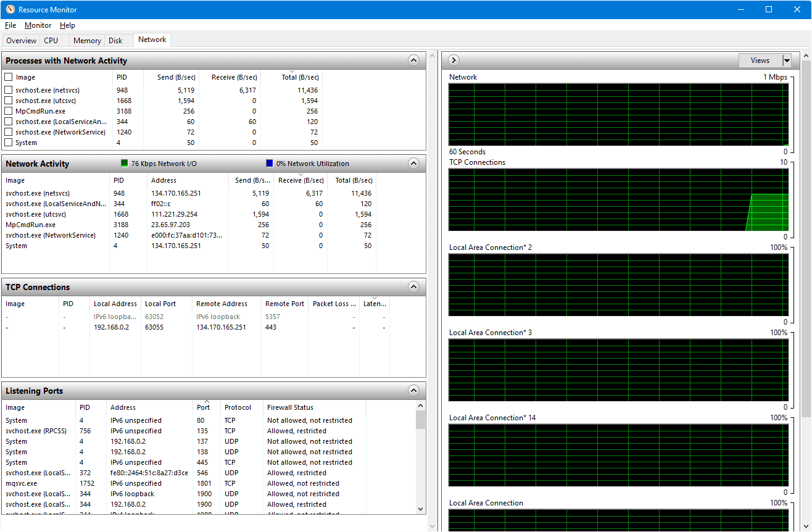Click the Resource Monitor title bar icon

point(10,9)
